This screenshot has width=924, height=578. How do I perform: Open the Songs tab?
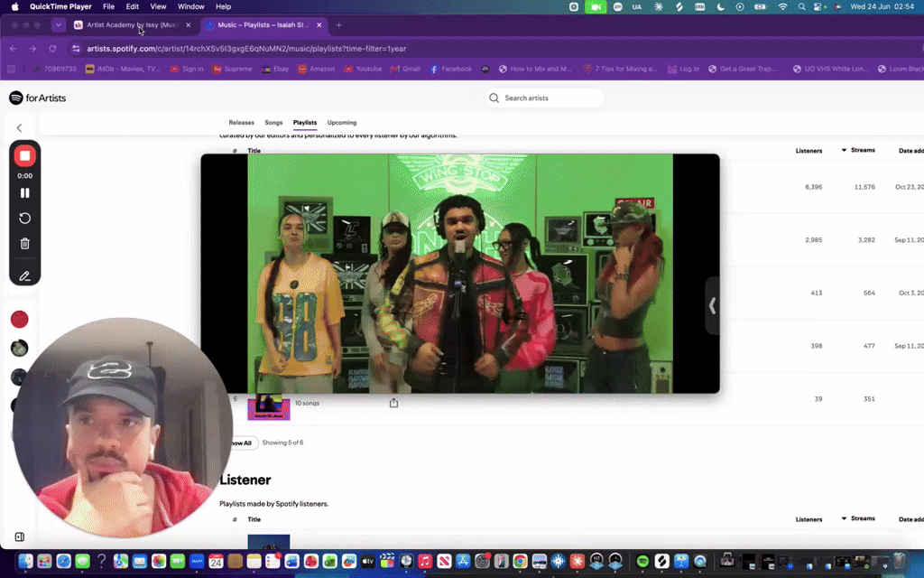[x=273, y=123]
